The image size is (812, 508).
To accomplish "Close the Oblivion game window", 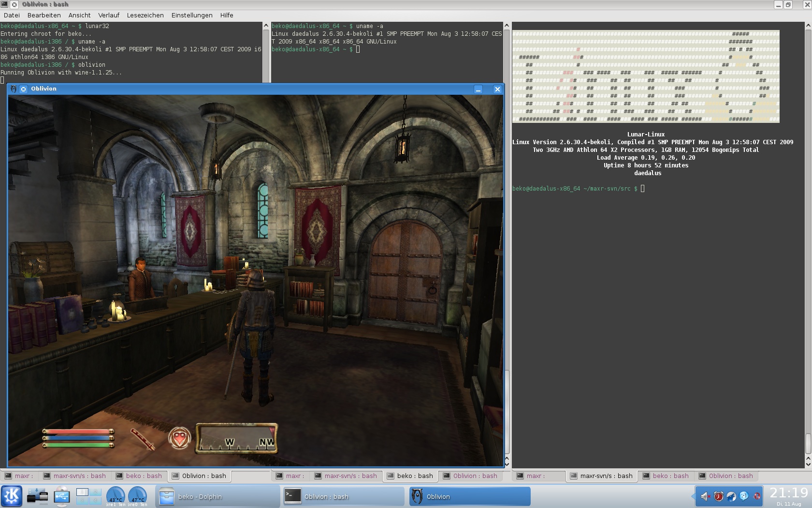I will click(x=497, y=90).
